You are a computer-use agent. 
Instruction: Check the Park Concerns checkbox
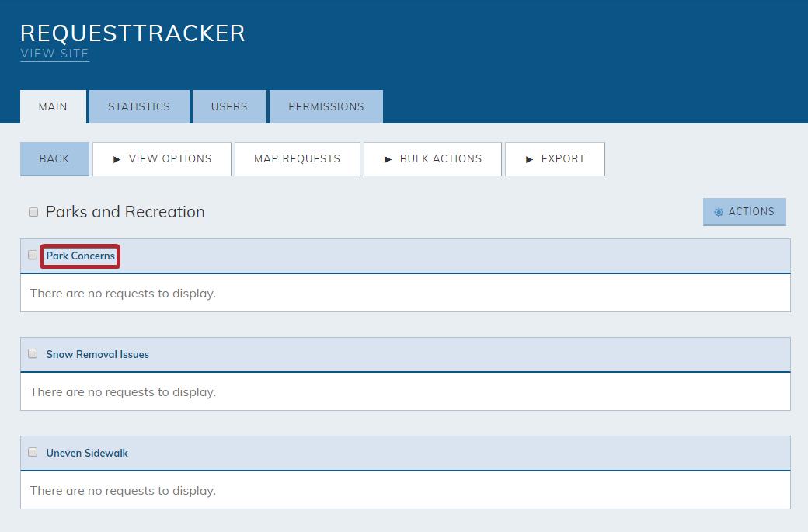tap(33, 255)
